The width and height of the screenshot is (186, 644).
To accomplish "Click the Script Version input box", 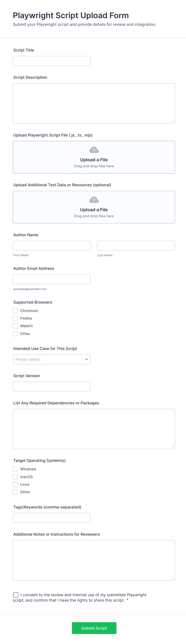I will (x=52, y=387).
